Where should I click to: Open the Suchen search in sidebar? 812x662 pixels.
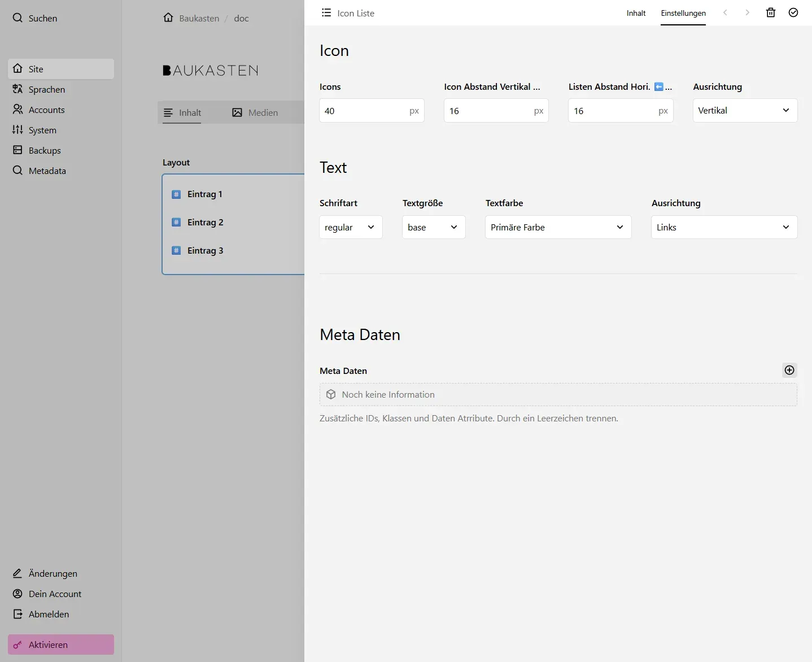coord(42,18)
